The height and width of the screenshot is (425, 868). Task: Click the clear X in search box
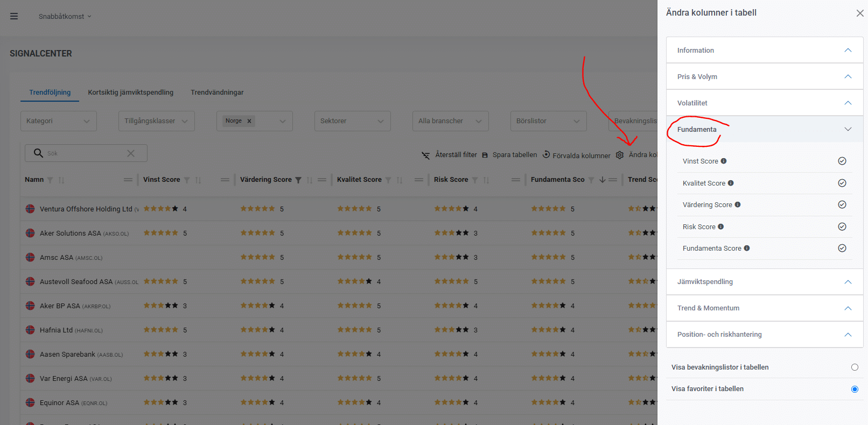(x=131, y=153)
